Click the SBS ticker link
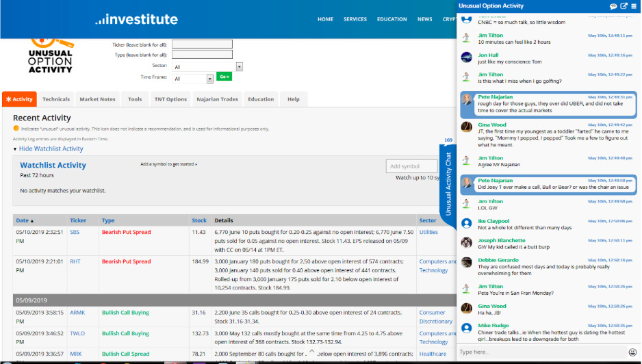Image resolution: width=642 pixels, height=364 pixels. (x=75, y=232)
